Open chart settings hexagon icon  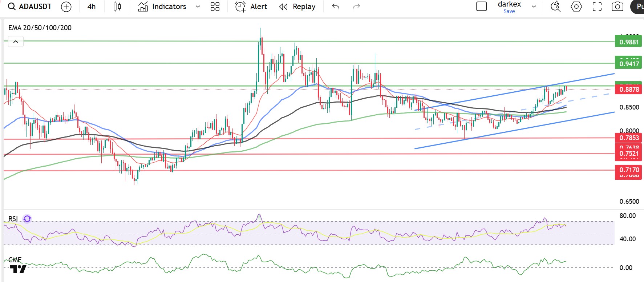[576, 7]
